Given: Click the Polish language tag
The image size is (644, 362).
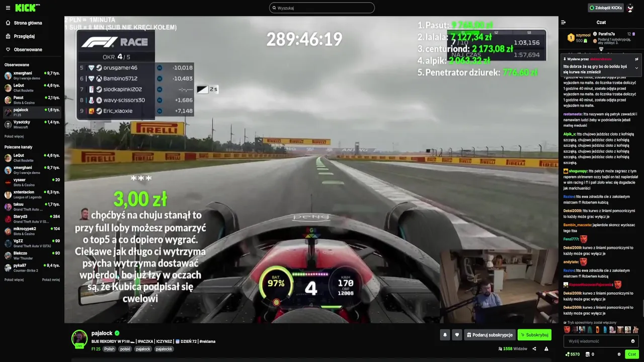Looking at the screenshot, I should [109, 349].
